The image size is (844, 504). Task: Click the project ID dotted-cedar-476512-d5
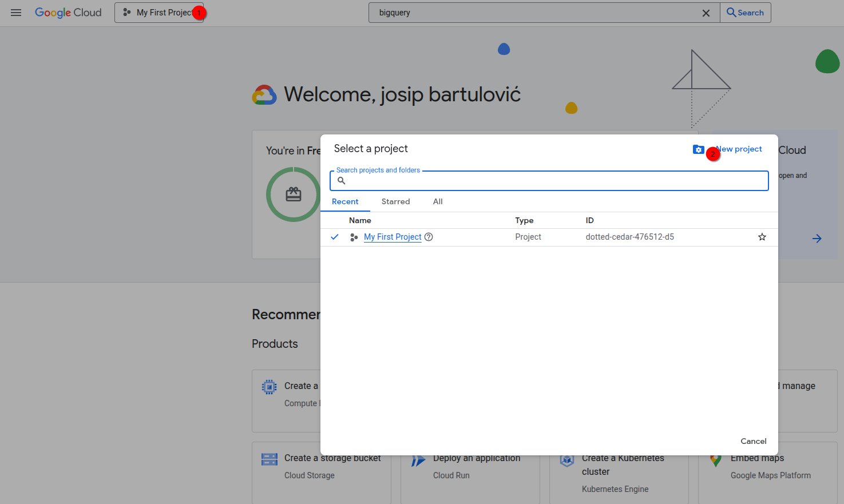629,237
